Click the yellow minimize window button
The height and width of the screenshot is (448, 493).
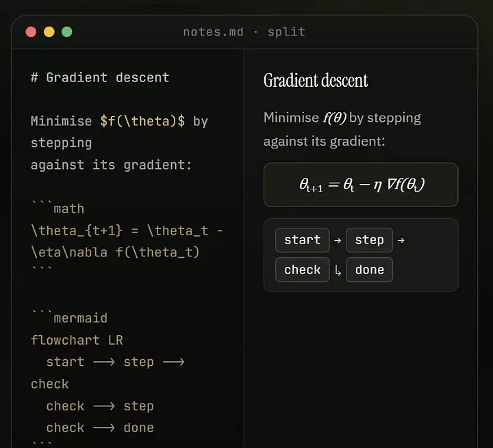49,31
